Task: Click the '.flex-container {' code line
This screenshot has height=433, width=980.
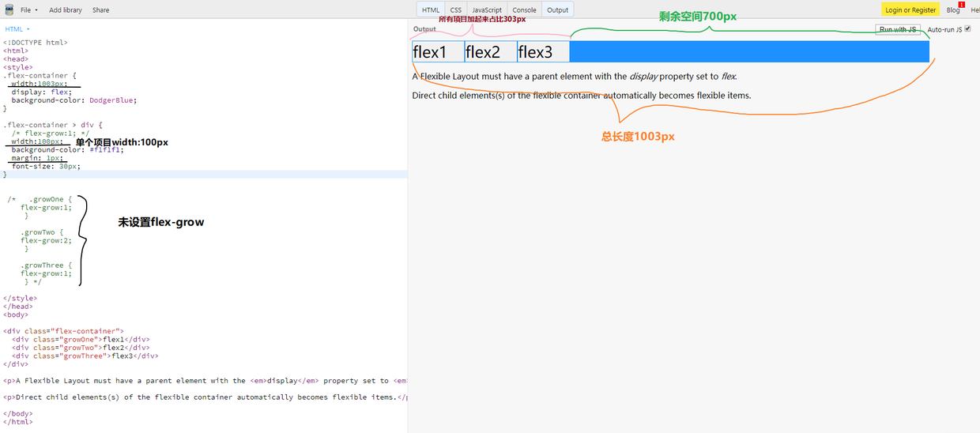Action: [40, 76]
